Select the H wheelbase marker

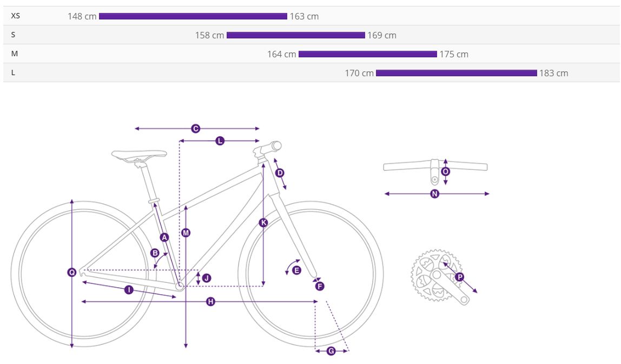211,302
